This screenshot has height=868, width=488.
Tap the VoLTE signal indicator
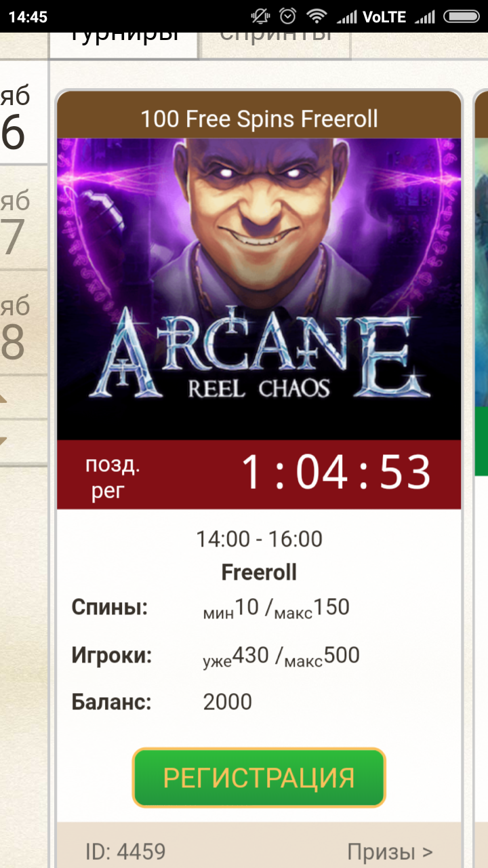pyautogui.click(x=384, y=17)
